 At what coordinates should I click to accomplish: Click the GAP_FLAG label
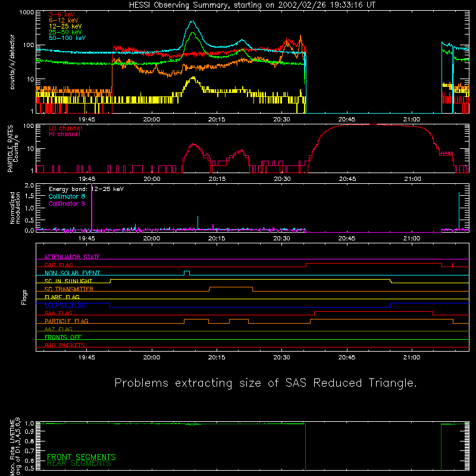(x=59, y=265)
